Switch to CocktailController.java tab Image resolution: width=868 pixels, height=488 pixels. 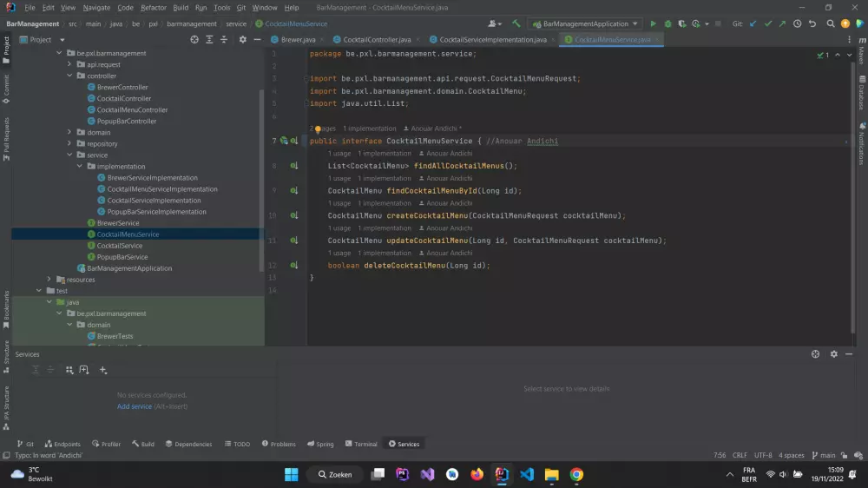pos(377,40)
